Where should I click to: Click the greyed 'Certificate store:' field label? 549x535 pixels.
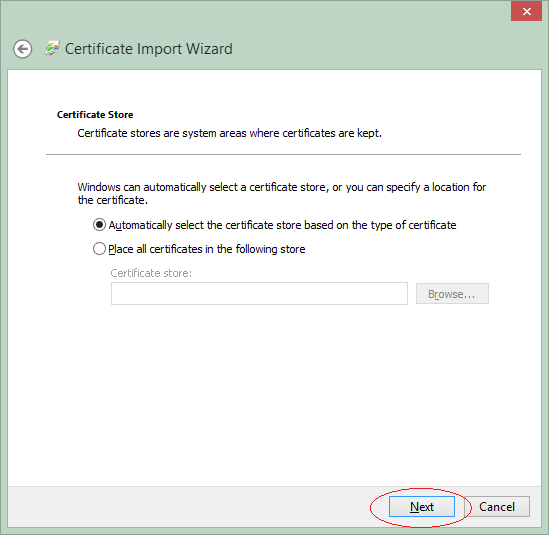click(151, 273)
